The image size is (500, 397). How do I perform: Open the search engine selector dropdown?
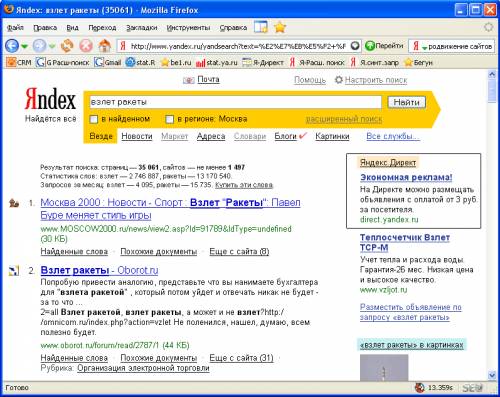[420, 46]
